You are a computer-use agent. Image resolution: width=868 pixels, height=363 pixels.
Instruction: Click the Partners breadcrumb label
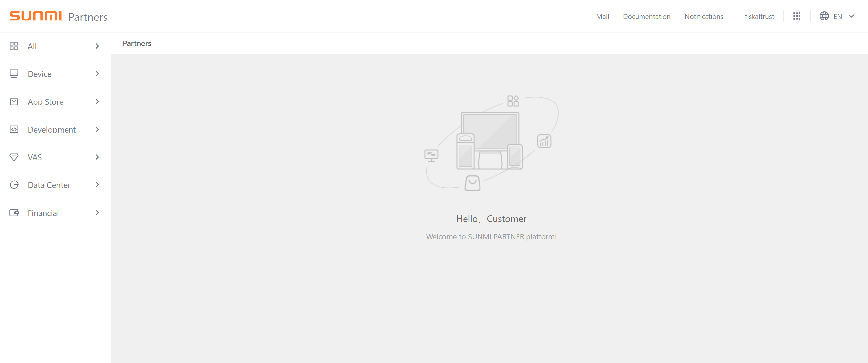coord(136,43)
